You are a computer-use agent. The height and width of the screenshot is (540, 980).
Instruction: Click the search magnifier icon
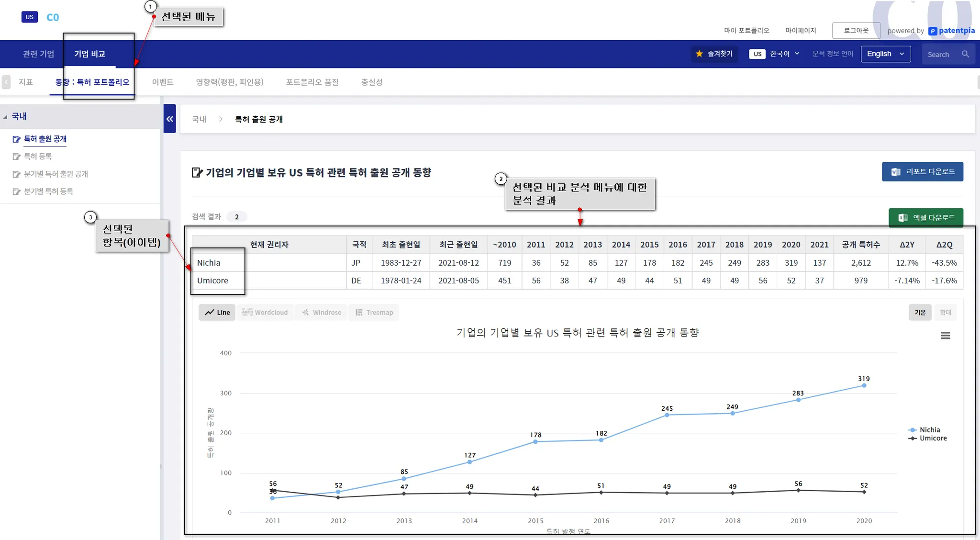965,54
